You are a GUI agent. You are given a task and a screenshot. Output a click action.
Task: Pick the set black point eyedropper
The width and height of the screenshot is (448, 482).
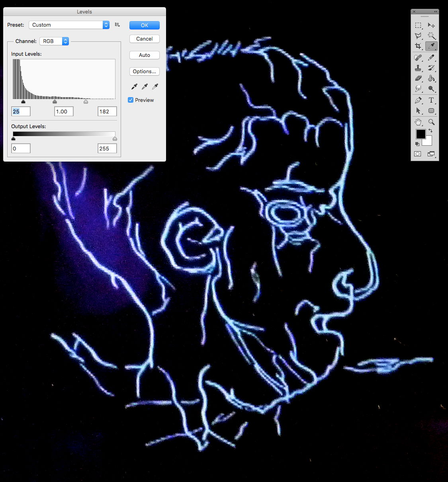tap(134, 86)
